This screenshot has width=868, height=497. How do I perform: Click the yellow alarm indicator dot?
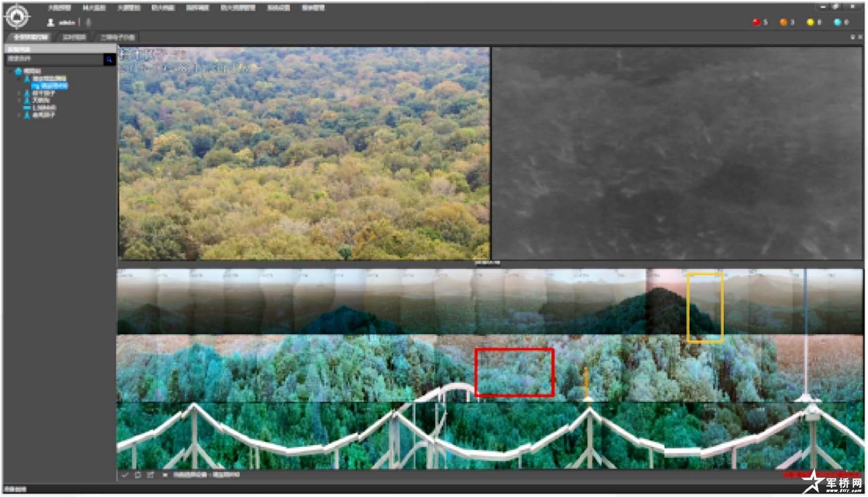coord(810,22)
